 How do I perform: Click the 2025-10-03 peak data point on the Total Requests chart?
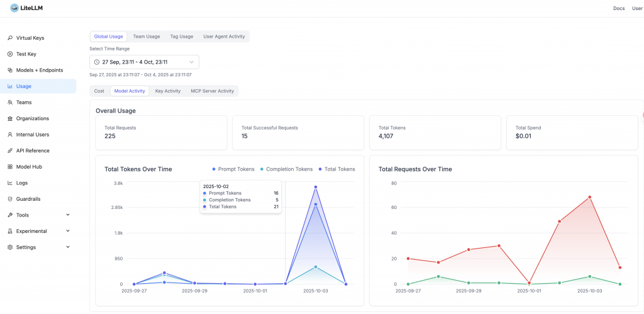(x=589, y=197)
